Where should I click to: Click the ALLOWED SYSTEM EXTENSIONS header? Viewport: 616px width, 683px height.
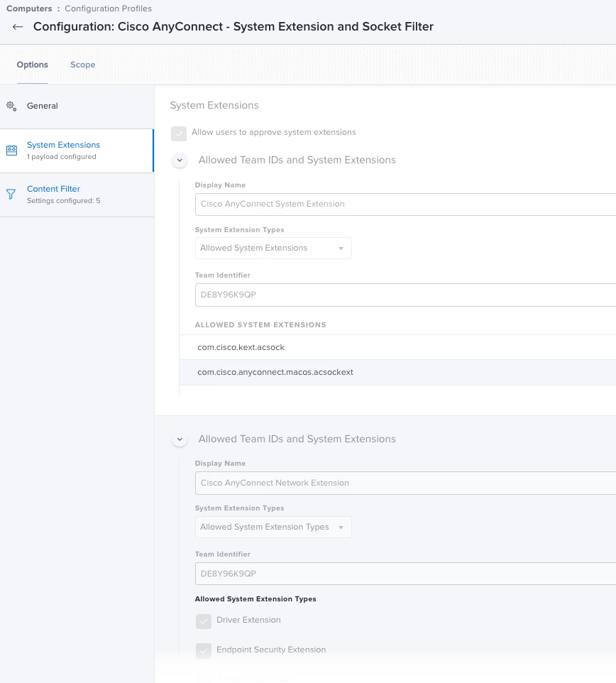(x=260, y=325)
